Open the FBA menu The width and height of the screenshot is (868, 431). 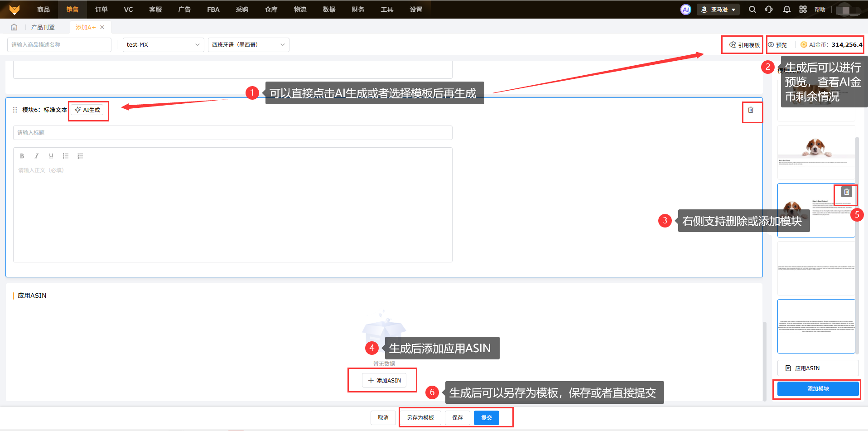point(213,10)
